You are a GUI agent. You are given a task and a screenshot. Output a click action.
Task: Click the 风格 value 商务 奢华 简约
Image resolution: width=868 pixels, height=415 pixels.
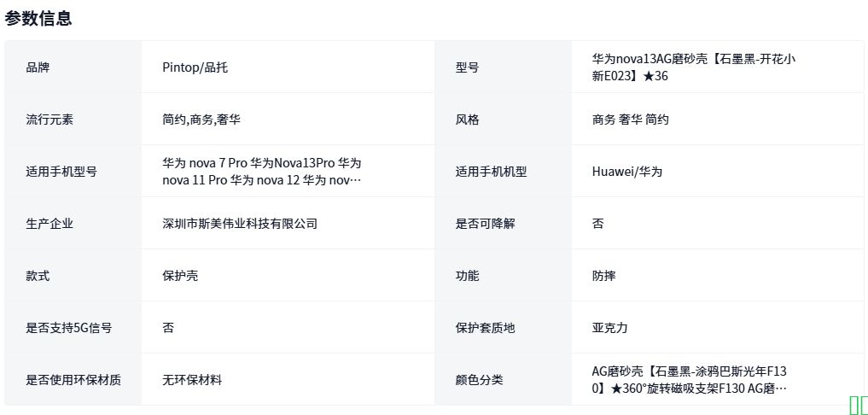point(631,120)
